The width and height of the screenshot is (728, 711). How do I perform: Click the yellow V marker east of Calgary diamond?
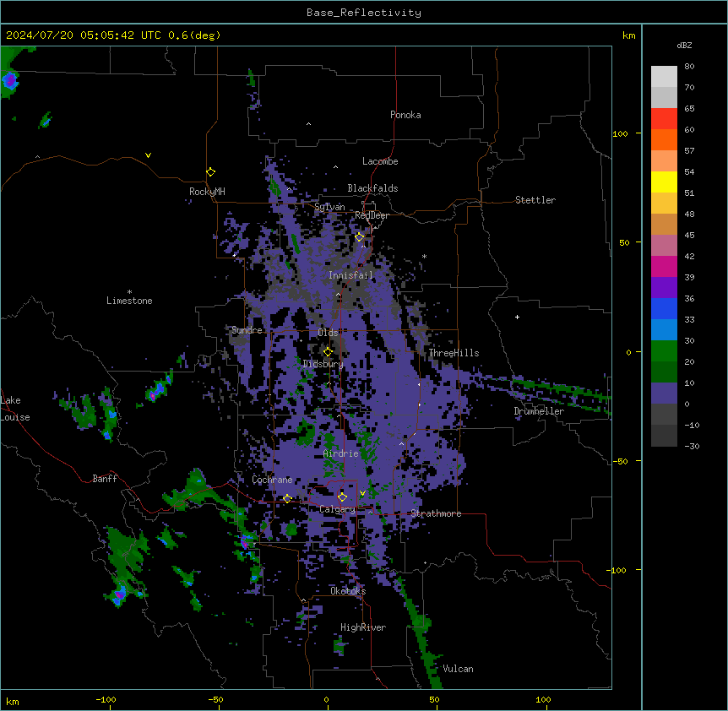pyautogui.click(x=362, y=493)
